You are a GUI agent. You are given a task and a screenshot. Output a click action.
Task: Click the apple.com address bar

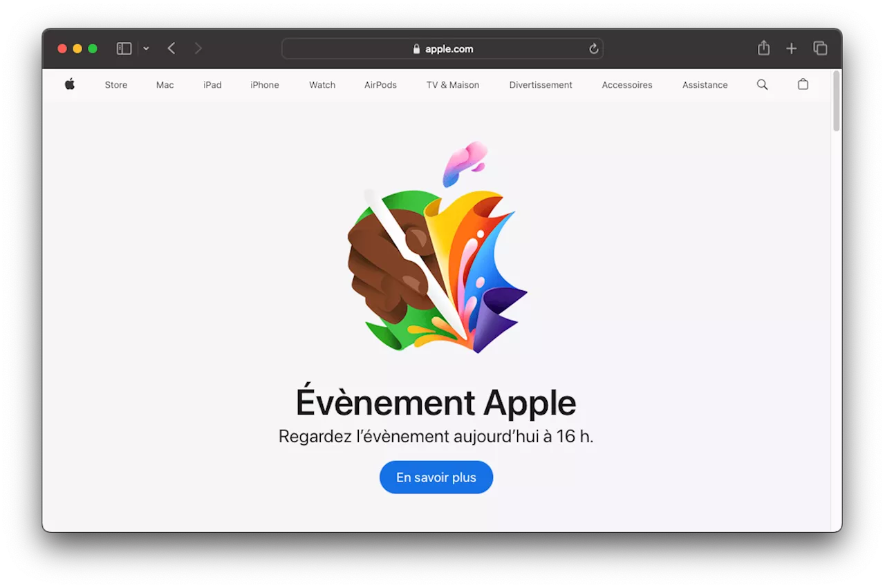click(442, 49)
